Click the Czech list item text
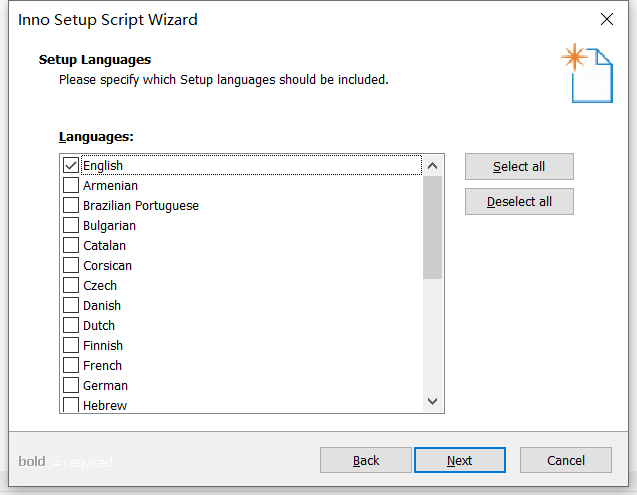This screenshot has height=495, width=637. (100, 286)
